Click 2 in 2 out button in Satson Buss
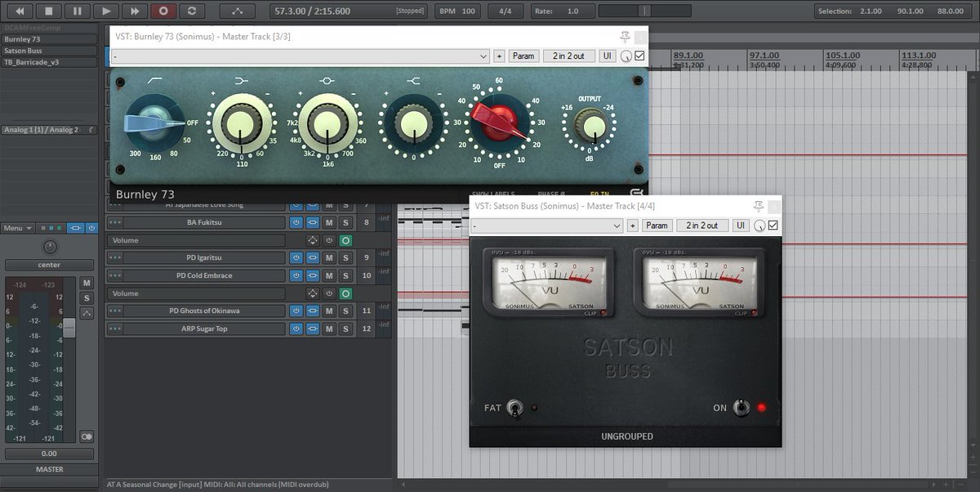The height and width of the screenshot is (492, 980). tap(702, 226)
